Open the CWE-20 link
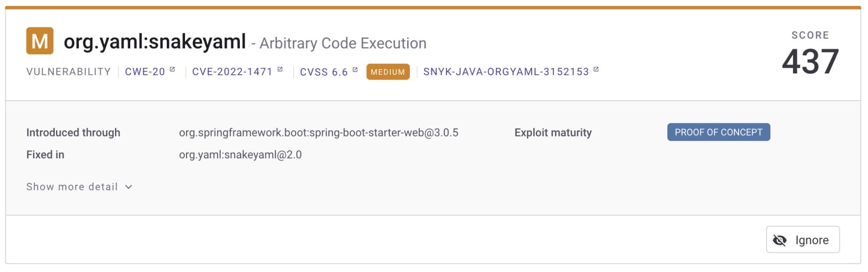Image resolution: width=868 pixels, height=272 pixels. 145,72
